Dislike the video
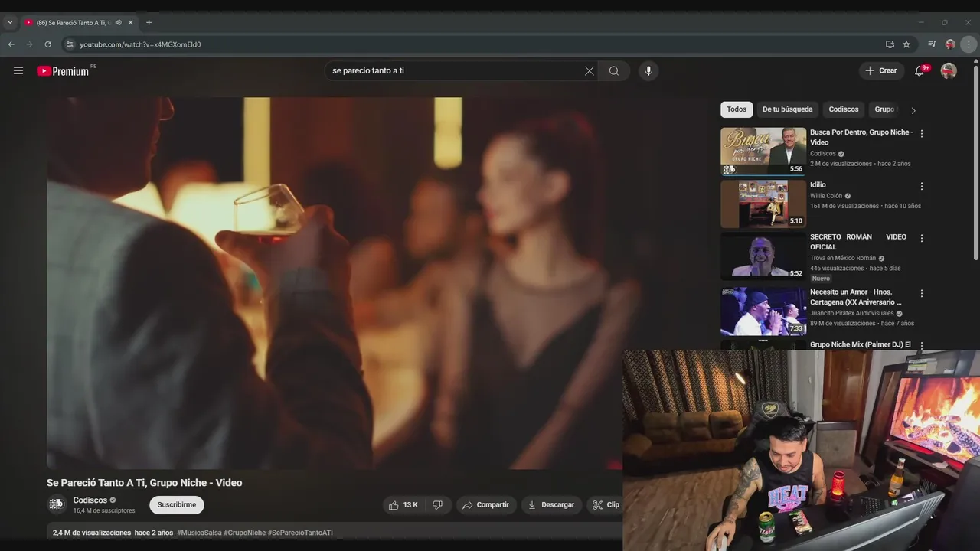 click(x=438, y=505)
